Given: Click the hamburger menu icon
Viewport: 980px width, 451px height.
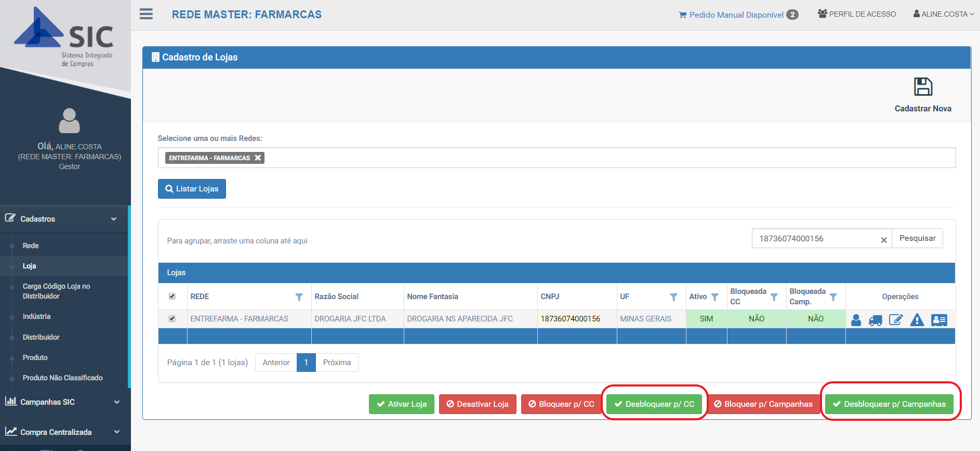Looking at the screenshot, I should coord(146,14).
